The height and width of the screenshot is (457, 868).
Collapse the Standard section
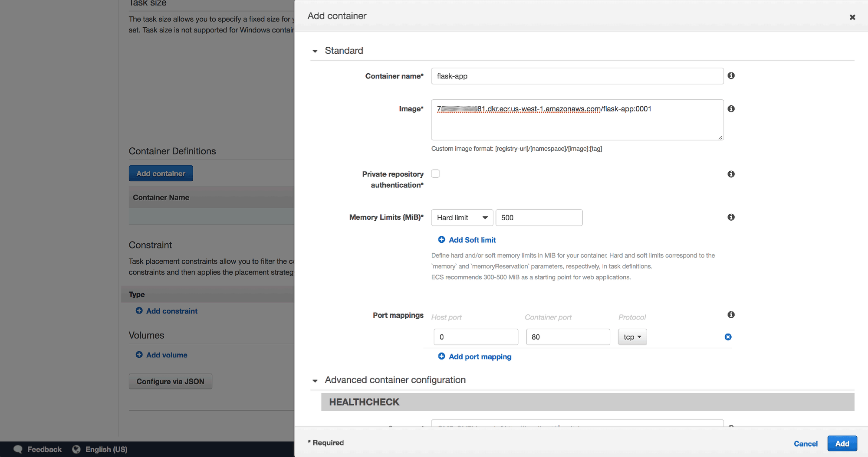[x=315, y=51]
